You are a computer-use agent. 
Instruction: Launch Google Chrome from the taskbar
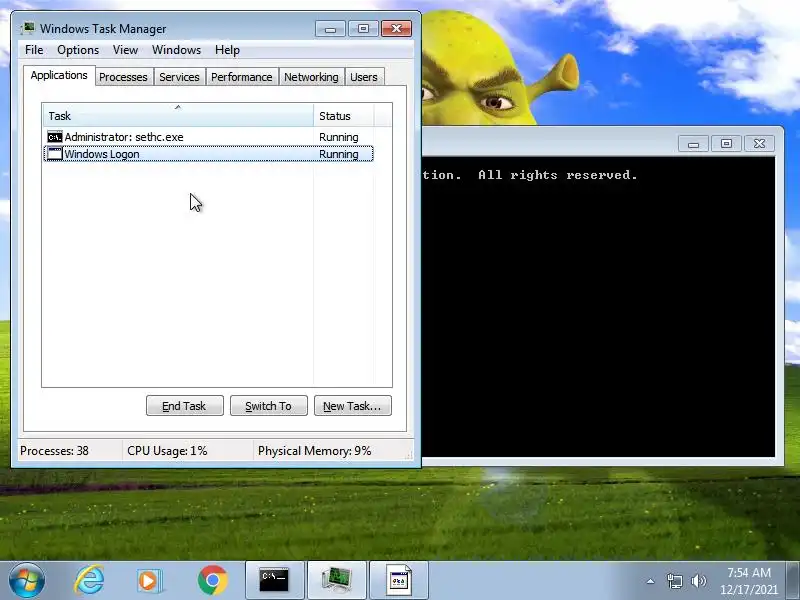(x=212, y=580)
